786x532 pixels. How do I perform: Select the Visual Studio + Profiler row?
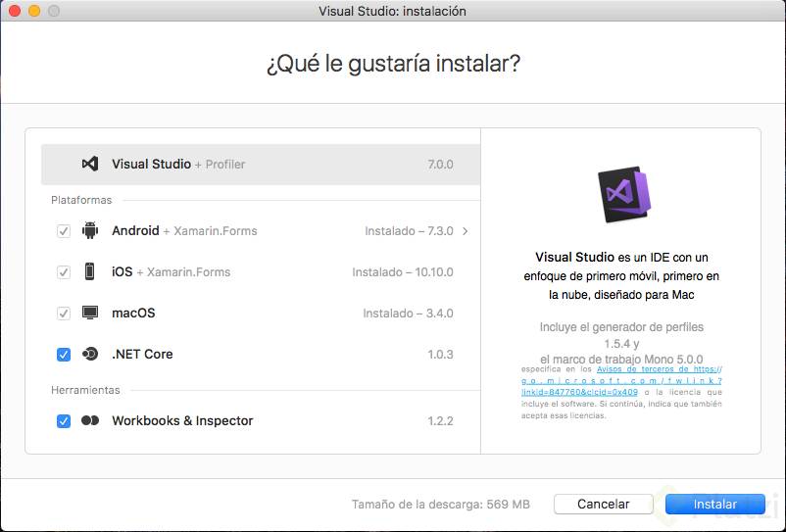click(x=261, y=165)
